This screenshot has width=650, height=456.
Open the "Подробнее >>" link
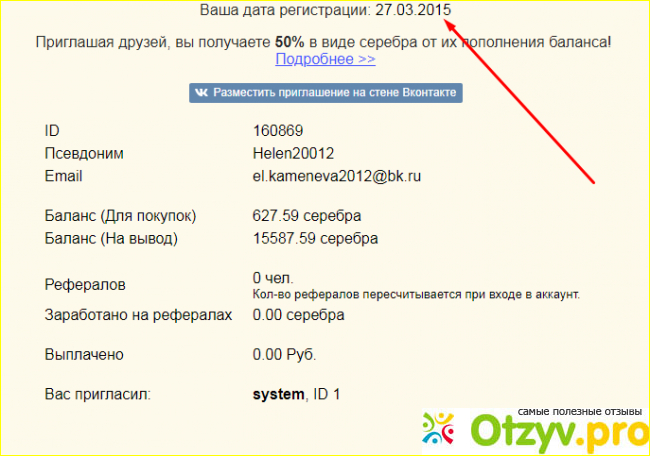tap(325, 59)
